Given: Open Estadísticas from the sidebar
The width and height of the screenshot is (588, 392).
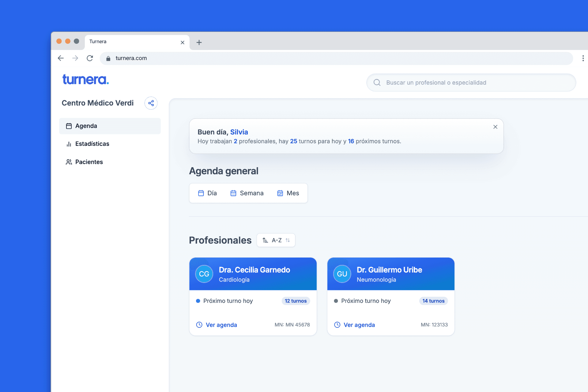Looking at the screenshot, I should coord(92,144).
